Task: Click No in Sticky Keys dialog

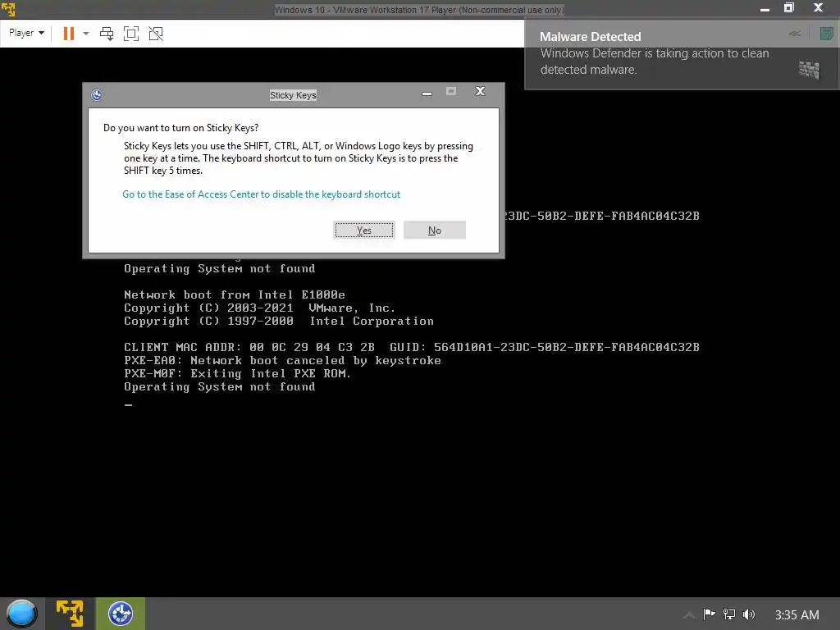Action: pos(435,230)
